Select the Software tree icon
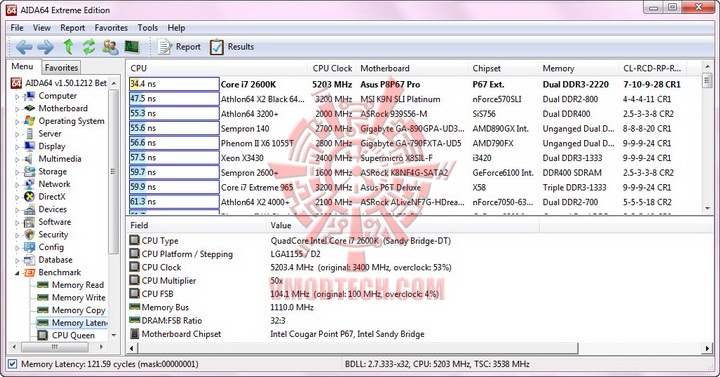Image resolution: width=720 pixels, height=377 pixels. point(29,222)
